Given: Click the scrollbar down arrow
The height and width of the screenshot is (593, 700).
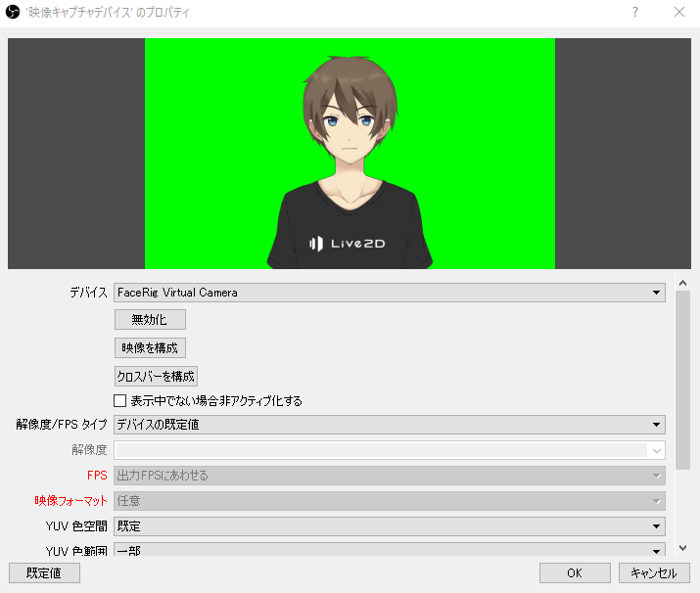Looking at the screenshot, I should (682, 548).
